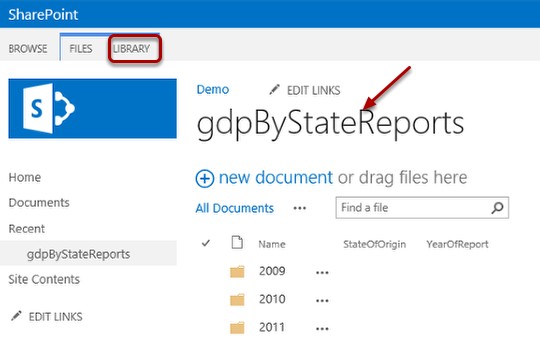The image size is (540, 364).
Task: Click pencil icon beside sidebar EDIT LINKS
Action: (x=16, y=316)
